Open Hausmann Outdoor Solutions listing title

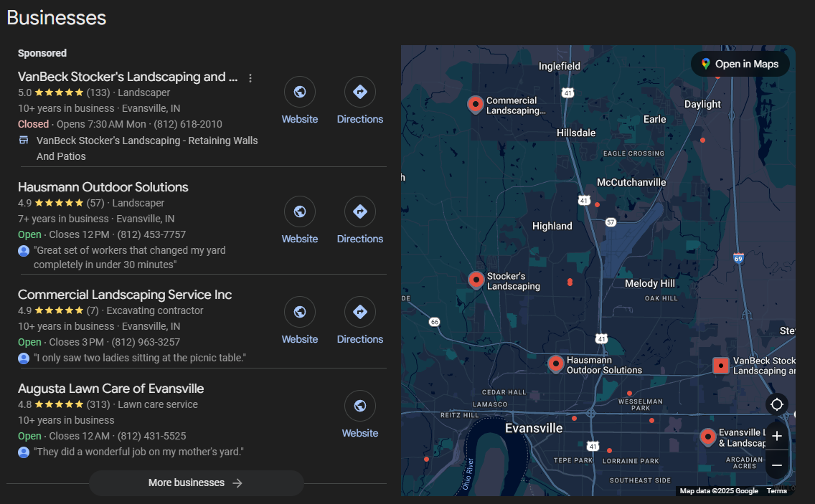click(x=103, y=187)
